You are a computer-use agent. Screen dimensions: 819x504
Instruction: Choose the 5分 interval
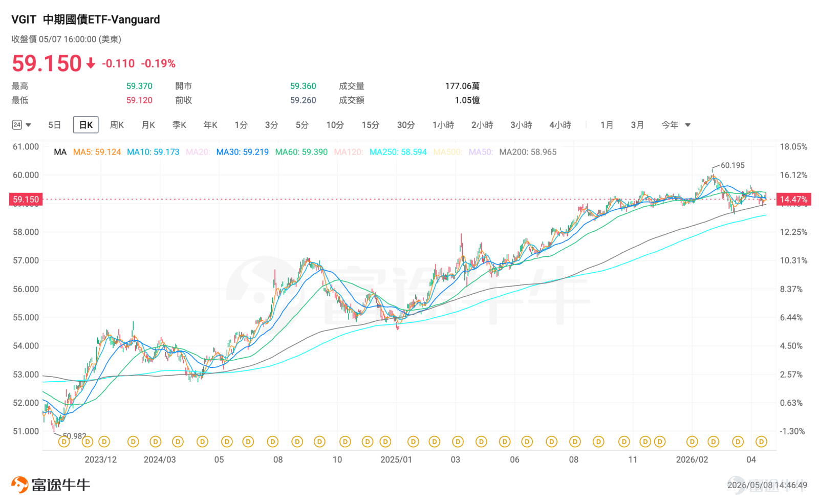303,125
